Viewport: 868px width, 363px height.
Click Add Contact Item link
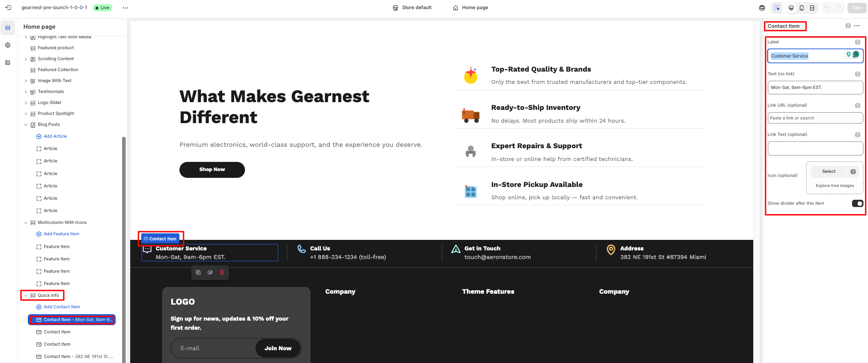click(x=61, y=307)
